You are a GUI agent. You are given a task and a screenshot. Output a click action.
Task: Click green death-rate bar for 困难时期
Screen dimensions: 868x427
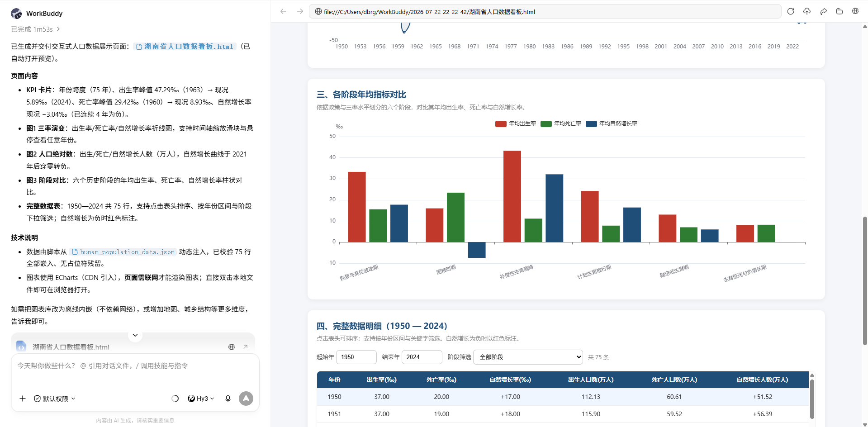click(455, 218)
